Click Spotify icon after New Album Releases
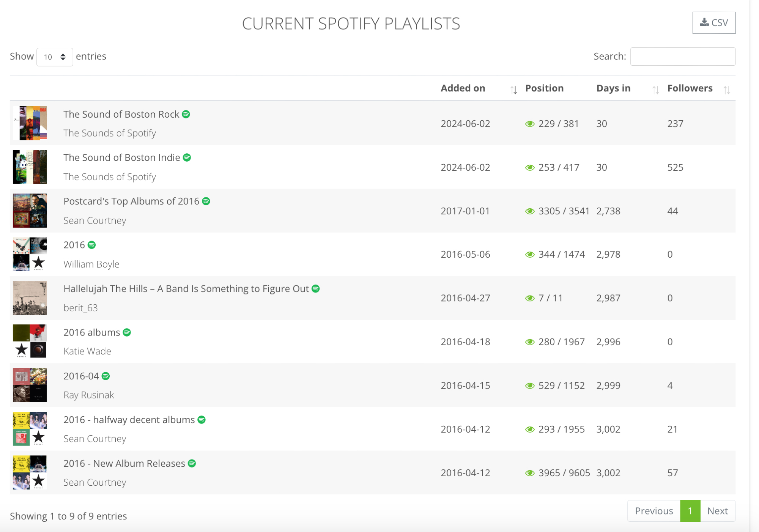Screen dimensions: 759x532 pyautogui.click(x=192, y=463)
